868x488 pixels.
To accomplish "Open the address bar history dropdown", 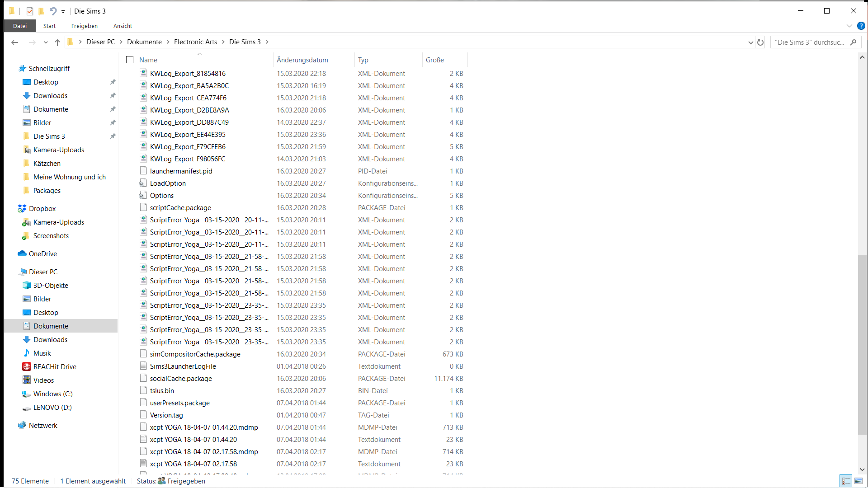I will [x=750, y=42].
